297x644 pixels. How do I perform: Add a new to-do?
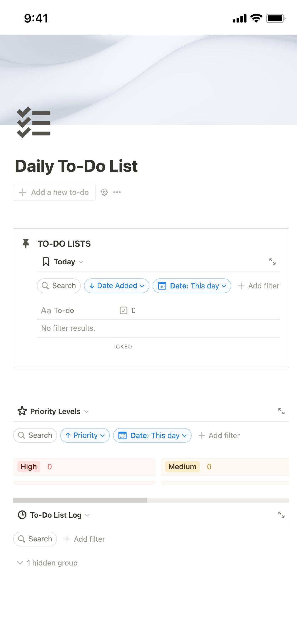[54, 192]
